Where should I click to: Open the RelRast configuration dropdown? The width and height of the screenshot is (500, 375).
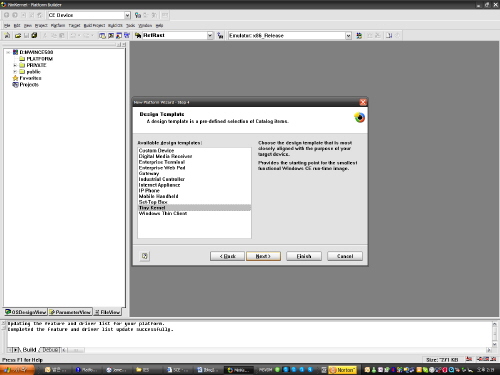210,35
